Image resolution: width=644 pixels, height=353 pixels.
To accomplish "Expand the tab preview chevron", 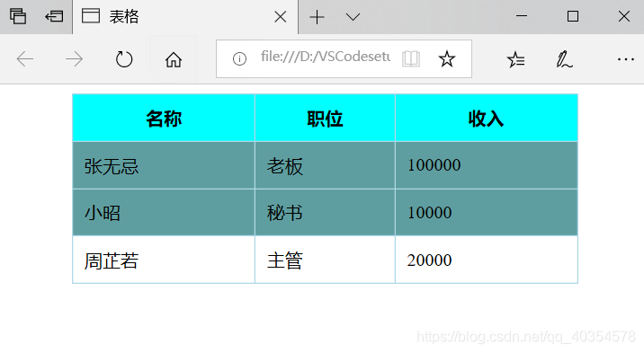I will pyautogui.click(x=353, y=17).
